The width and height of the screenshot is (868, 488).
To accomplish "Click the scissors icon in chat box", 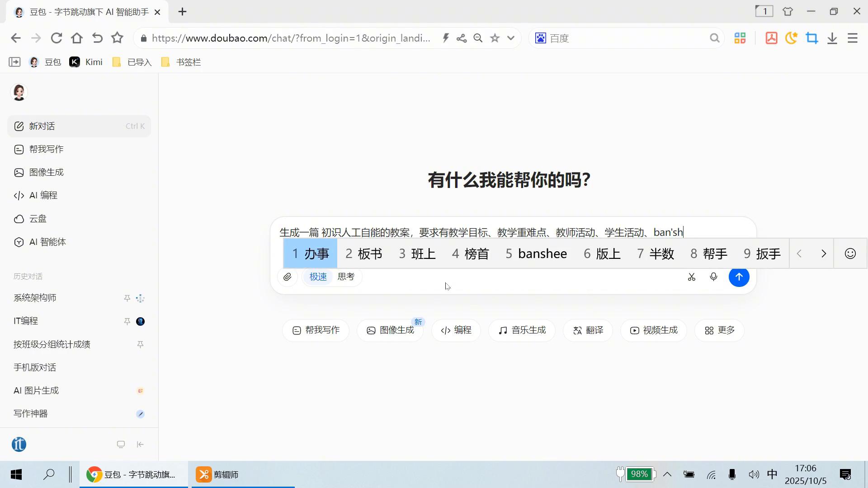I will coord(691,277).
